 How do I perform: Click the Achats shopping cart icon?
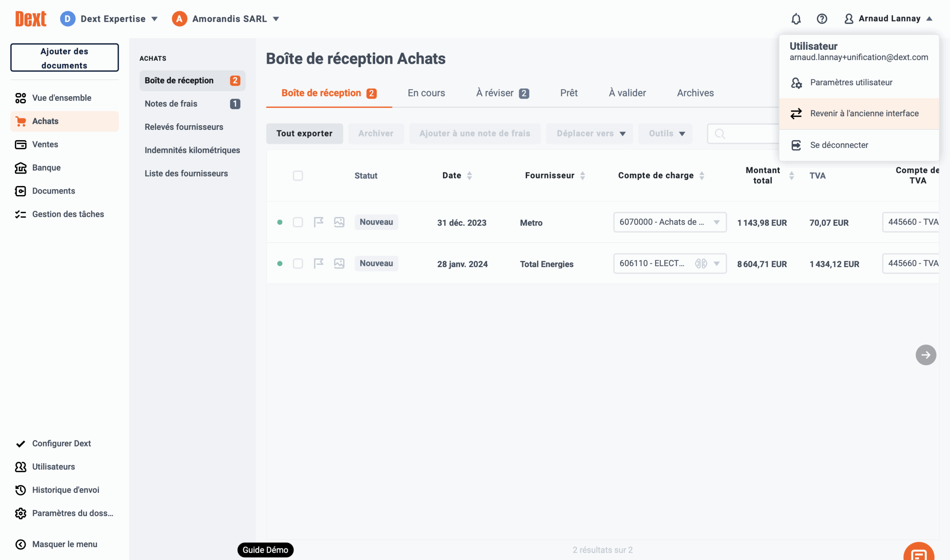tap(21, 122)
